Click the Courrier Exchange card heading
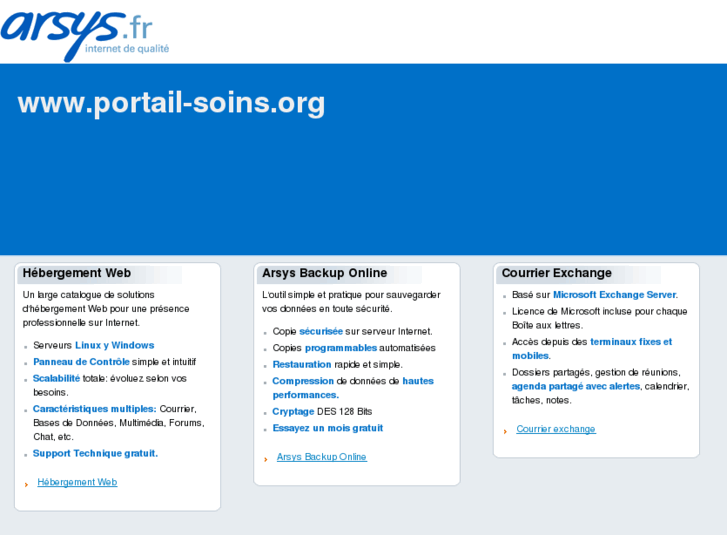727x545 pixels. 556,273
